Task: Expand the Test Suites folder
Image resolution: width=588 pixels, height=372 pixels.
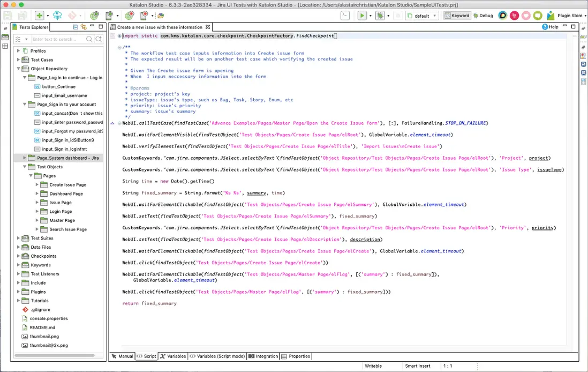Action: pos(19,239)
